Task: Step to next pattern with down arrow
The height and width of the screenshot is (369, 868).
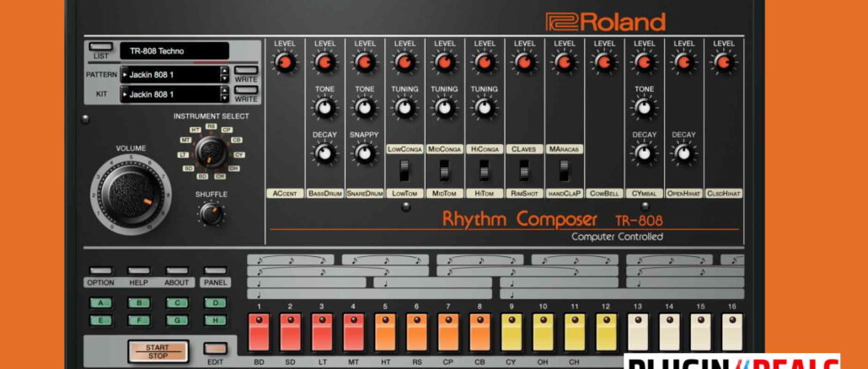Action: point(224,79)
